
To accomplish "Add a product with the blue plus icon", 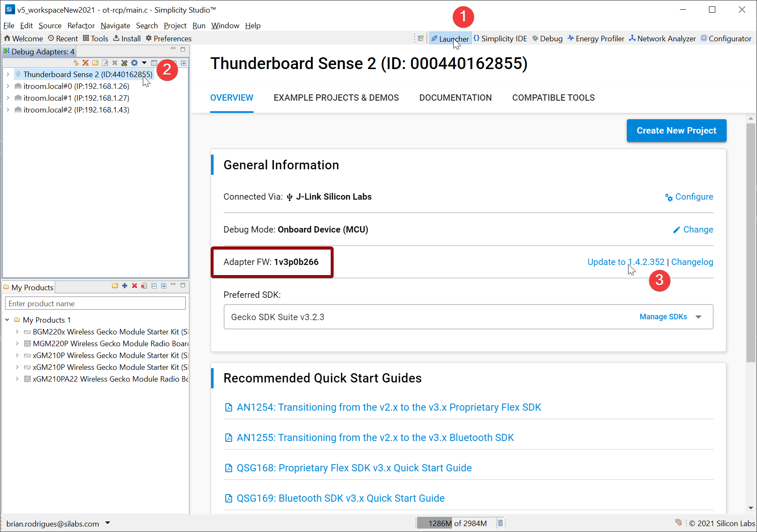I will 125,286.
